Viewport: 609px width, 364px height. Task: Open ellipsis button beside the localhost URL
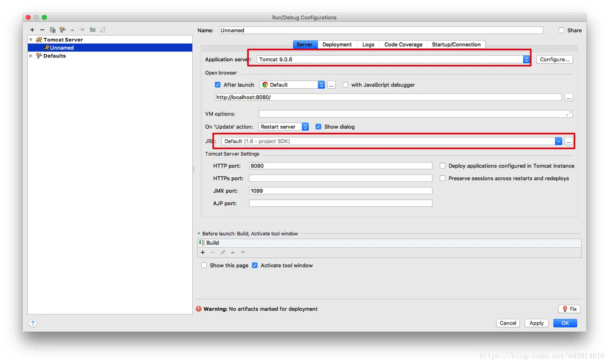click(x=569, y=97)
